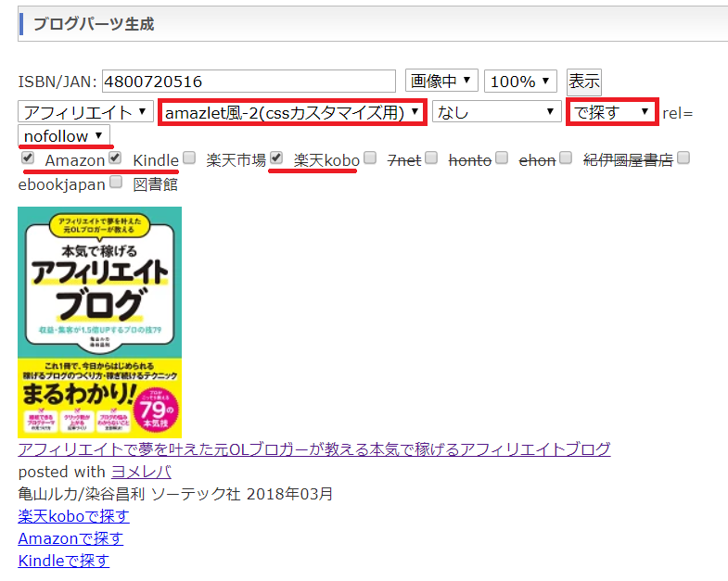Click the ISBN/JAN input field

click(x=249, y=82)
